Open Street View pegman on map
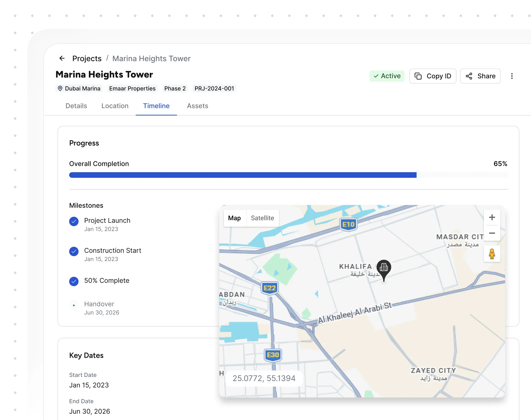531x420 pixels. click(492, 254)
